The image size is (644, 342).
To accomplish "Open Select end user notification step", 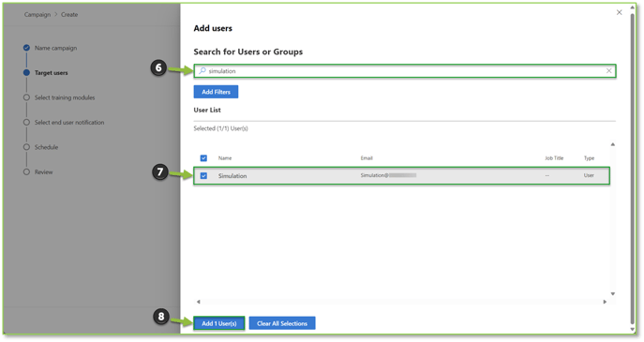I will (x=69, y=123).
